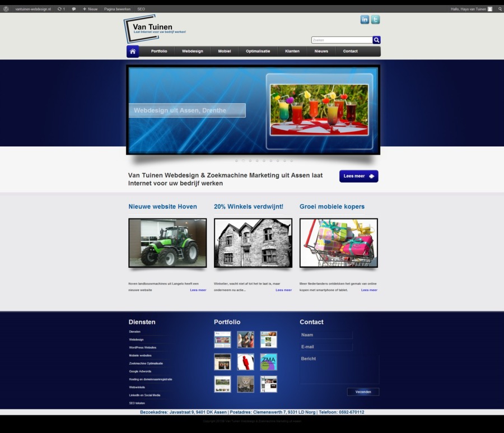
Task: Click the Bericht message textarea
Action: pyautogui.click(x=339, y=369)
